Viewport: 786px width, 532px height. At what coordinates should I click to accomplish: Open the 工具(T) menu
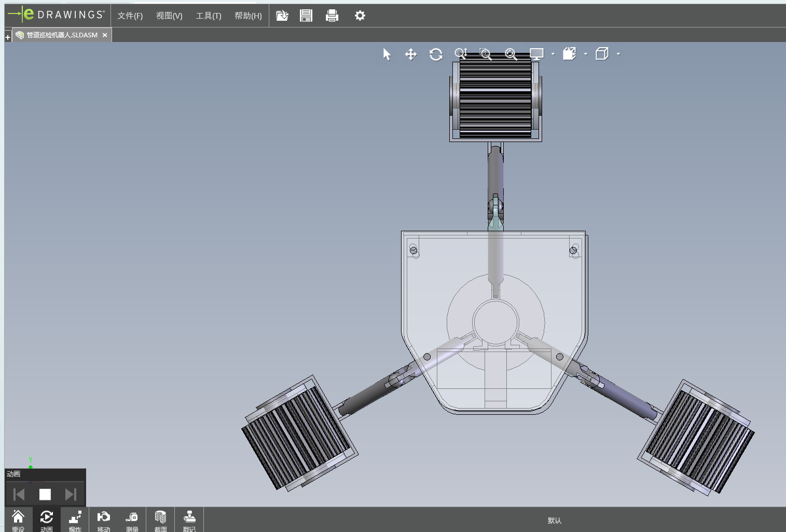(x=208, y=16)
